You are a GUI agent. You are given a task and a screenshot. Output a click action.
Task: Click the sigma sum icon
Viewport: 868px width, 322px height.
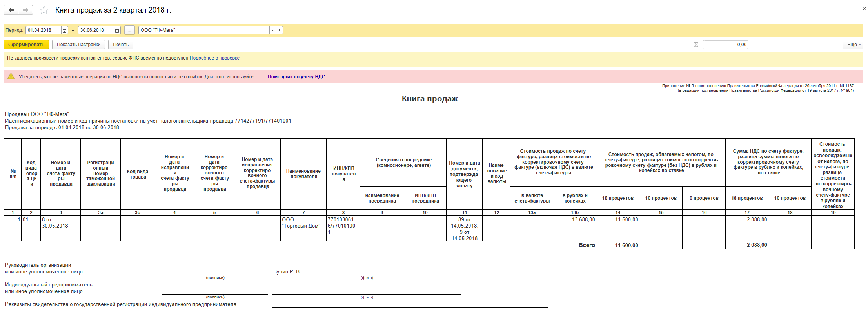(x=696, y=45)
